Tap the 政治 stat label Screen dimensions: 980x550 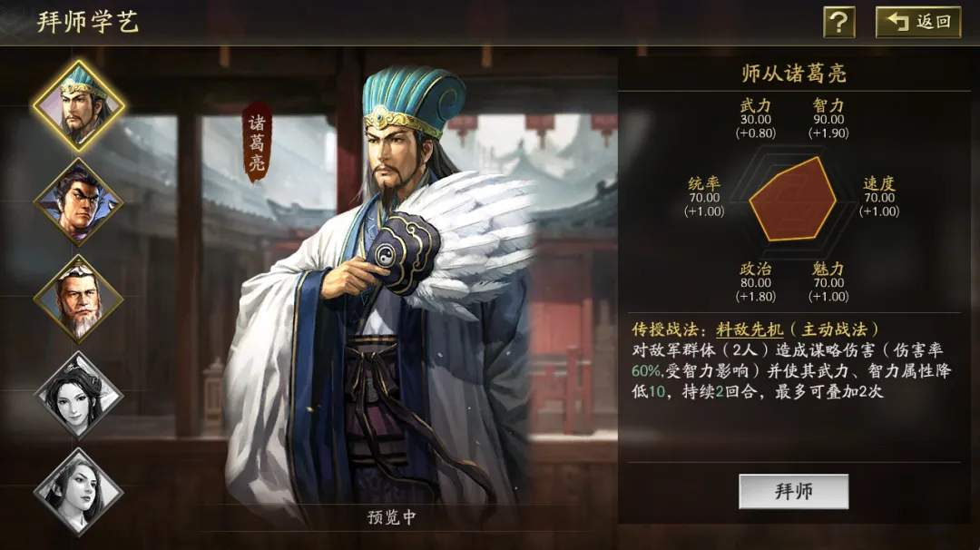[x=756, y=269]
